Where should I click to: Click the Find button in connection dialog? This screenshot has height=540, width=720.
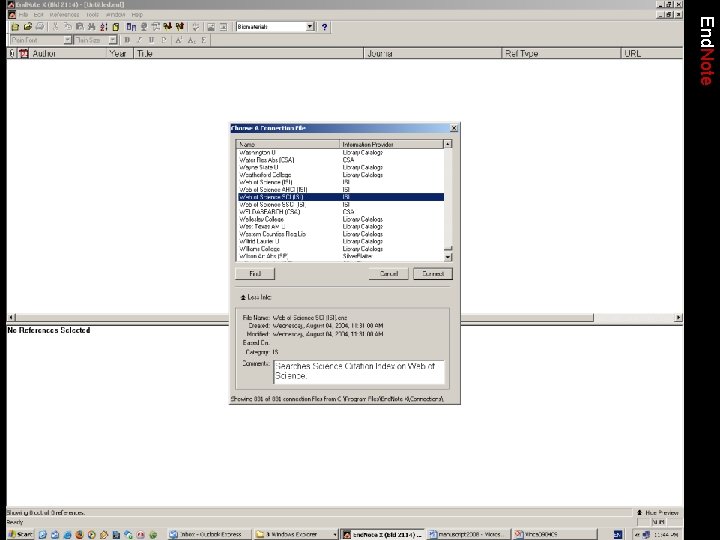point(255,273)
